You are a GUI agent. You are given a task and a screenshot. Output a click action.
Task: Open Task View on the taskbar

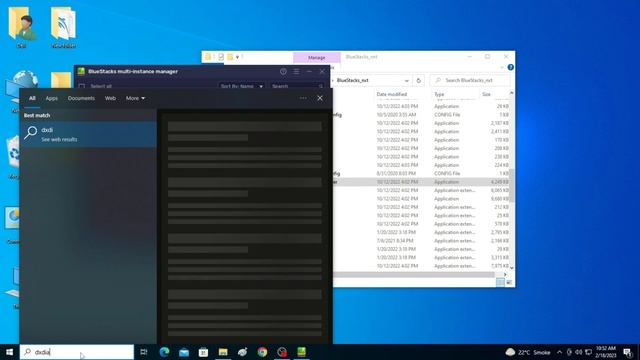[x=144, y=352]
